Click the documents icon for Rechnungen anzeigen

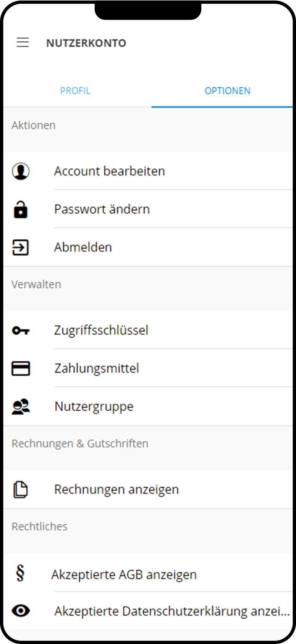coord(21,489)
